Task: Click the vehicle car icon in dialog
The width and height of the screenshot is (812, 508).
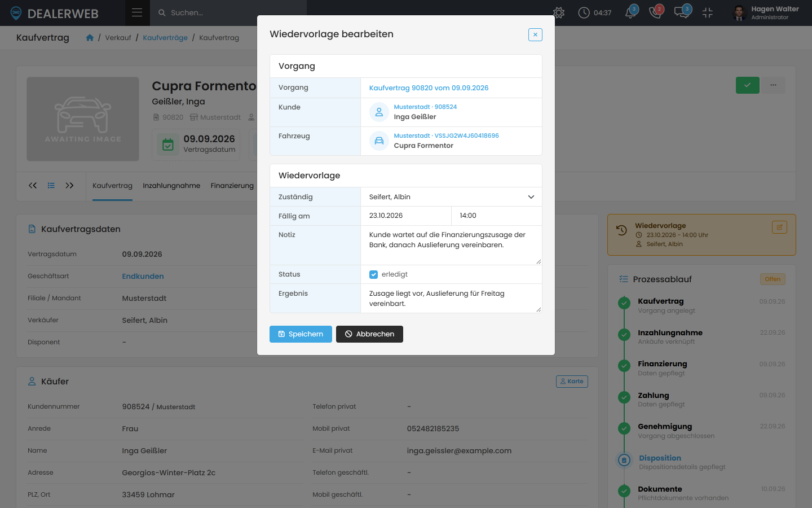Action: (379, 141)
